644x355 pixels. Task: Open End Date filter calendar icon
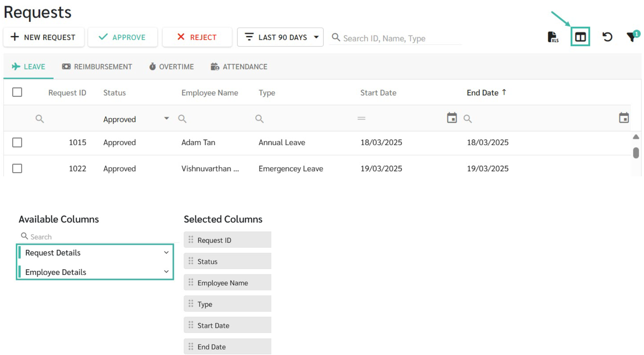pos(623,118)
